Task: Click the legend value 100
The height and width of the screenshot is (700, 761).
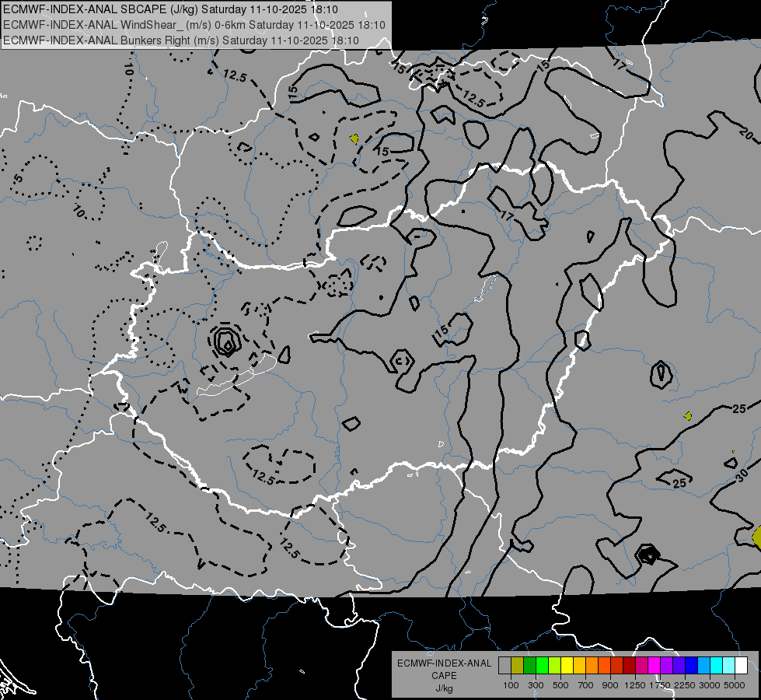Action: tap(511, 685)
